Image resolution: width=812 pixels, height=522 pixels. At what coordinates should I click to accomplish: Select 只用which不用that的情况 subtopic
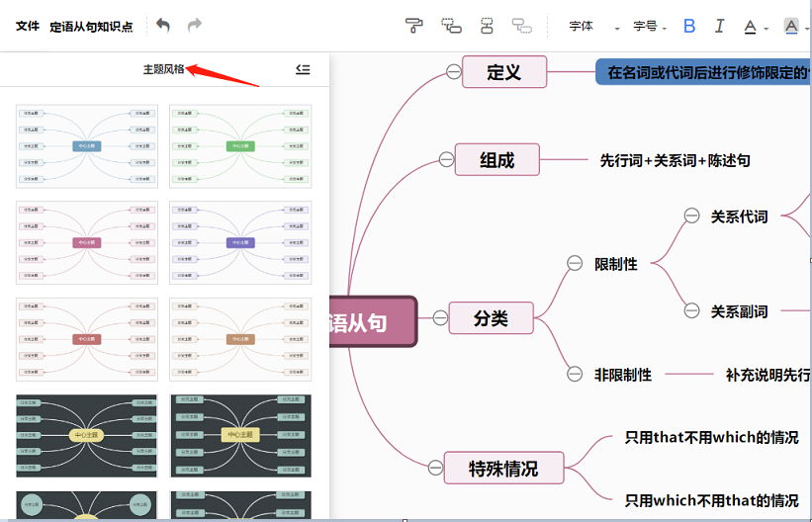[712, 500]
